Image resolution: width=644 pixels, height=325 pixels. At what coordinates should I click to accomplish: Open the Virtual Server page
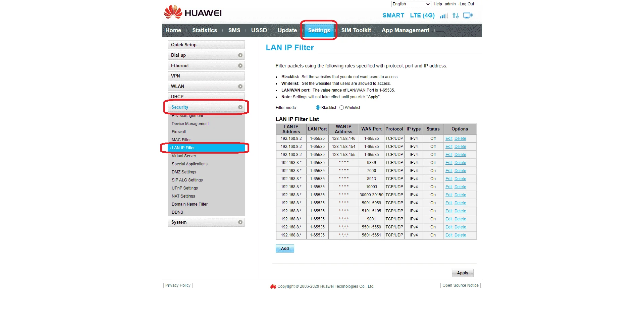(x=184, y=156)
